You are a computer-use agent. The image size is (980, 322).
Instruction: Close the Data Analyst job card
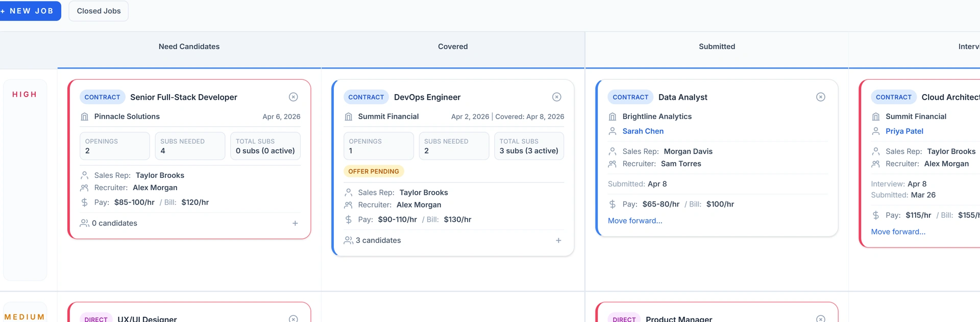[x=821, y=97]
